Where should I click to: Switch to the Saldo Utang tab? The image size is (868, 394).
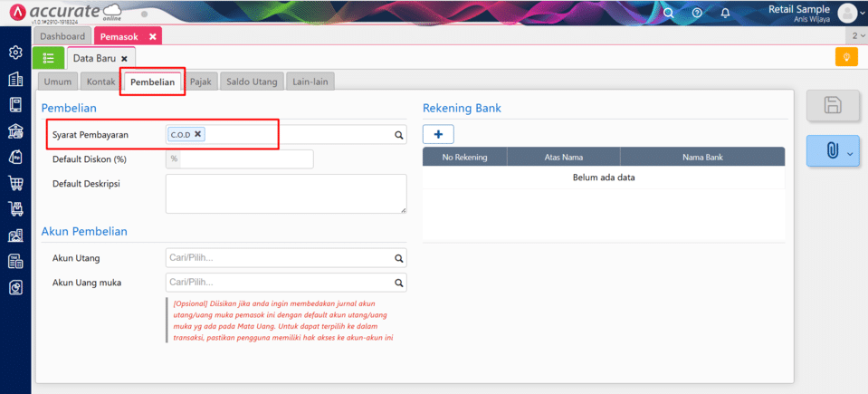(252, 82)
